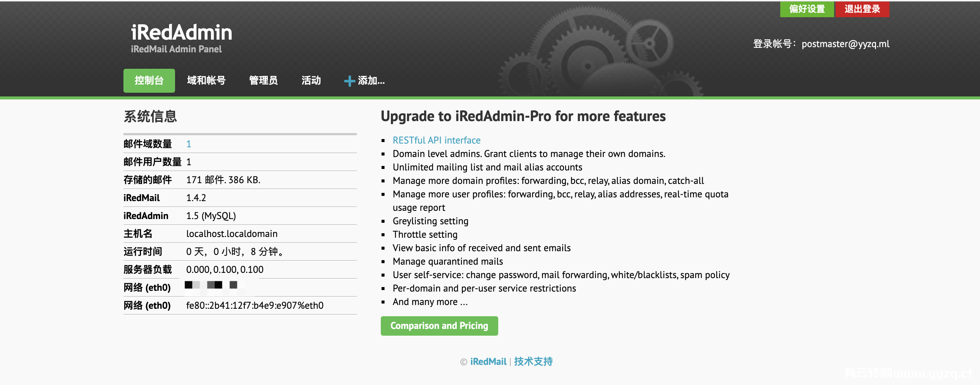Click the 系统信息 section heading
The image size is (980, 385).
click(150, 116)
